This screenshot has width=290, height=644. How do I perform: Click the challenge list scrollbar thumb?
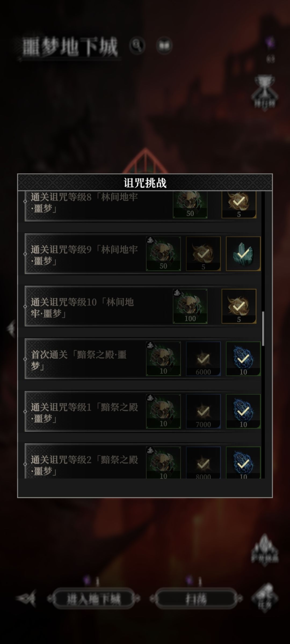click(x=263, y=328)
